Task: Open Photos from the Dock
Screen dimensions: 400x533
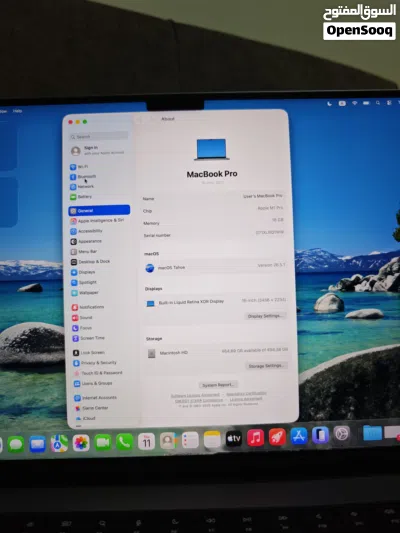Action: tap(81, 443)
